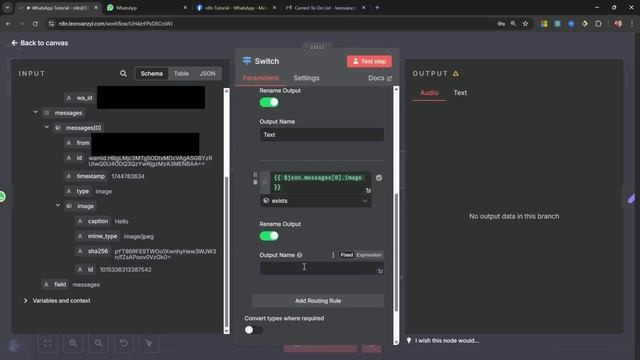640x360 pixels.
Task: Reload the page
Action: [x=36, y=24]
